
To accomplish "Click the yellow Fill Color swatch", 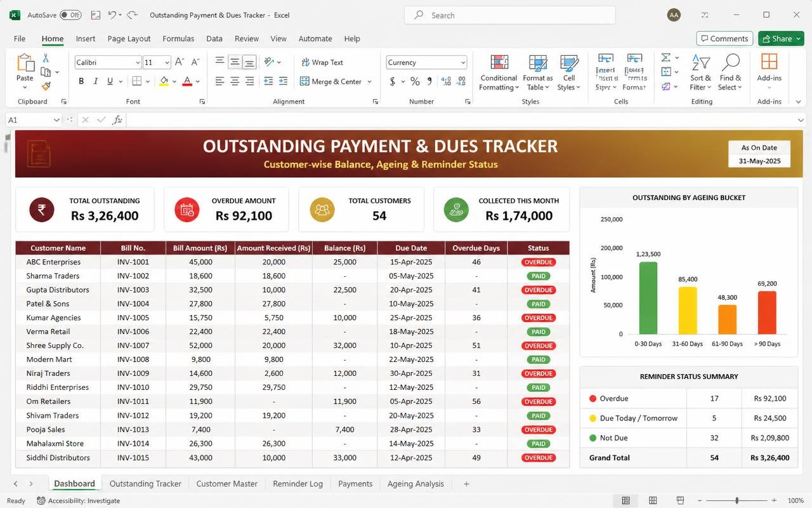I will click(164, 81).
